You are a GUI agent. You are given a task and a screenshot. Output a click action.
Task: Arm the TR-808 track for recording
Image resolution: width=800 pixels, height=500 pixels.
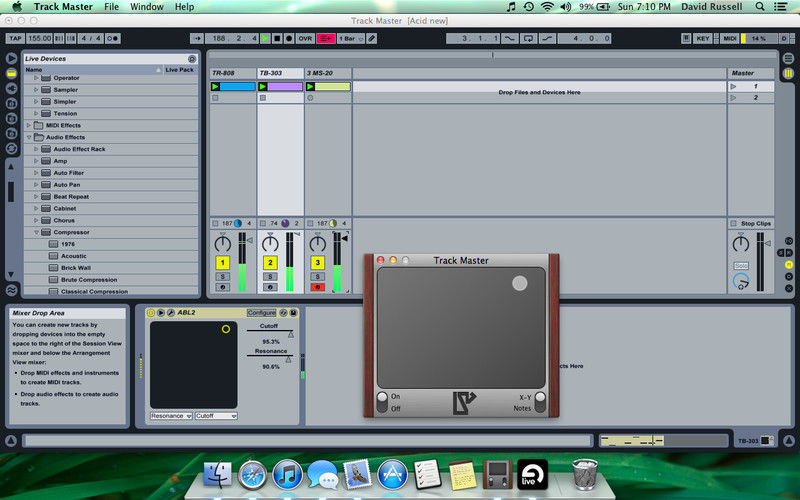point(222,287)
